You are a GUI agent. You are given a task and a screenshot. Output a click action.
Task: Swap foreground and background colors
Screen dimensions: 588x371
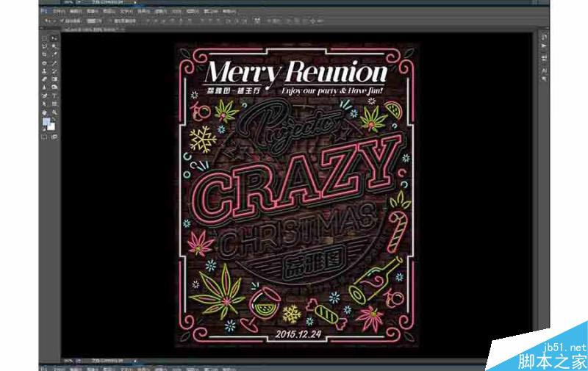click(x=54, y=119)
